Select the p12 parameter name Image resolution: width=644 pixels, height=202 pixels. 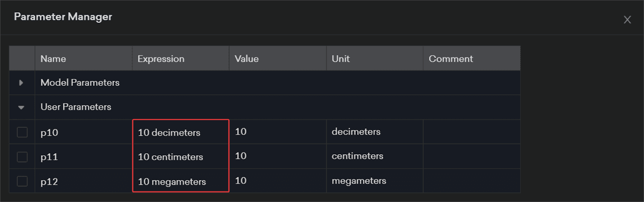(49, 182)
